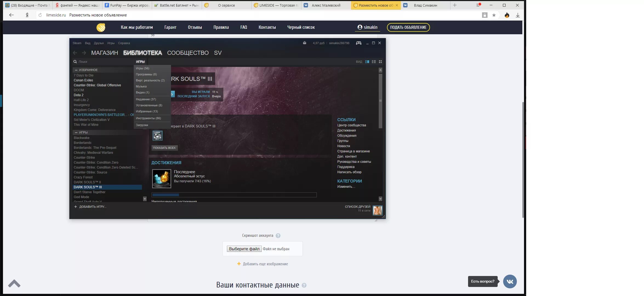
Task: Click the browser page vertical scrollbar
Action: 523,160
